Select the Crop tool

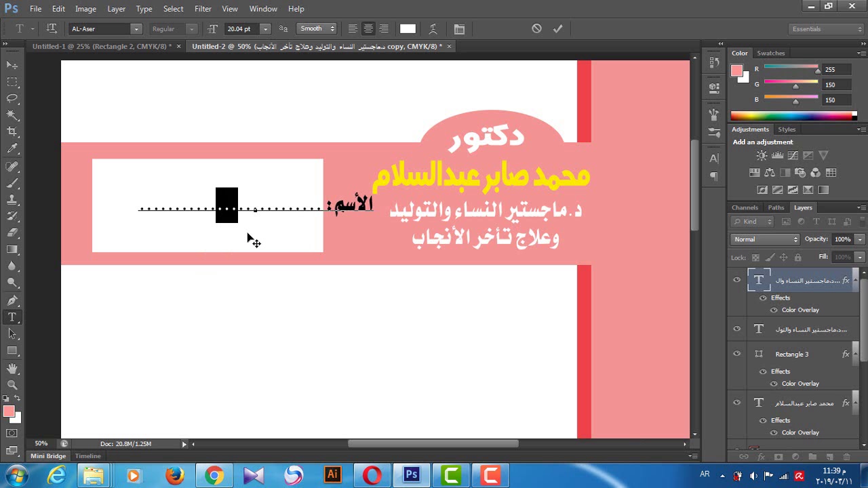click(x=12, y=131)
